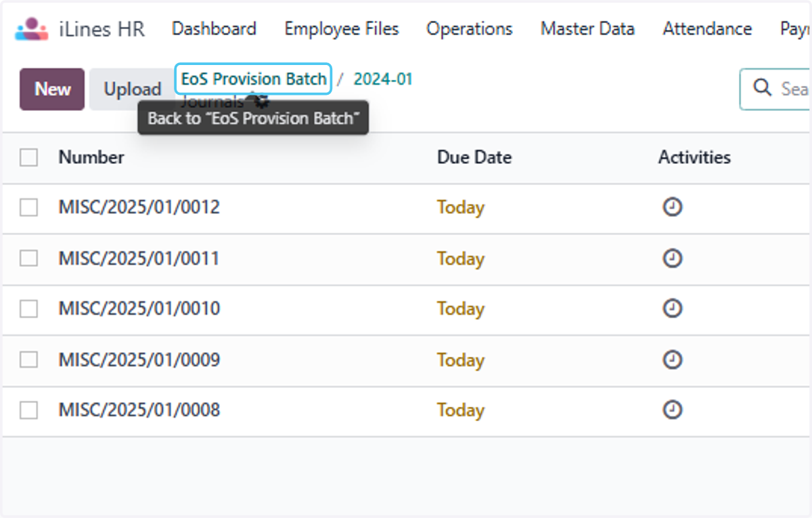Image resolution: width=812 pixels, height=518 pixels.
Task: Open activity clock for MISC/2025/01/0010
Action: click(x=672, y=309)
